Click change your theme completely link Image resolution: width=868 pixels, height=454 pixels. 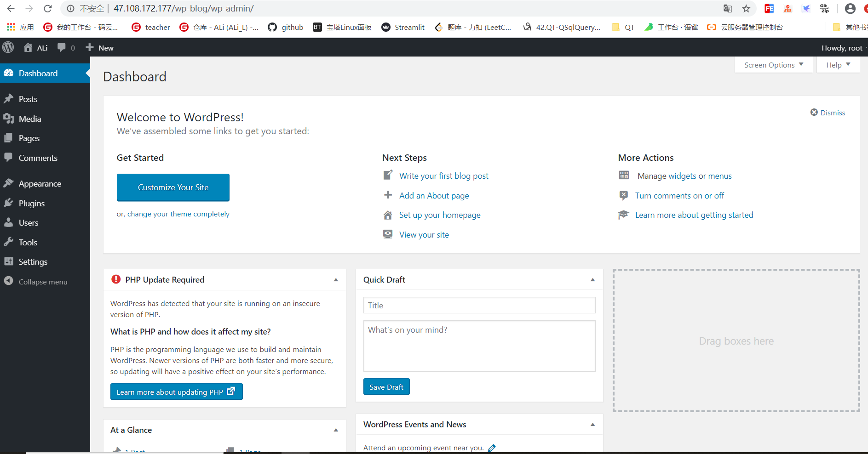(178, 214)
